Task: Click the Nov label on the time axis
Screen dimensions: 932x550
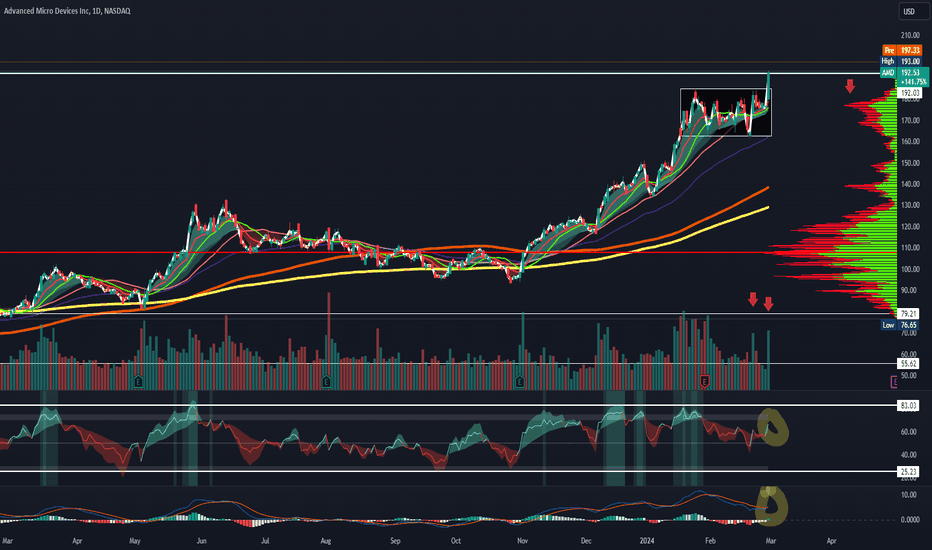Action: pyautogui.click(x=522, y=541)
